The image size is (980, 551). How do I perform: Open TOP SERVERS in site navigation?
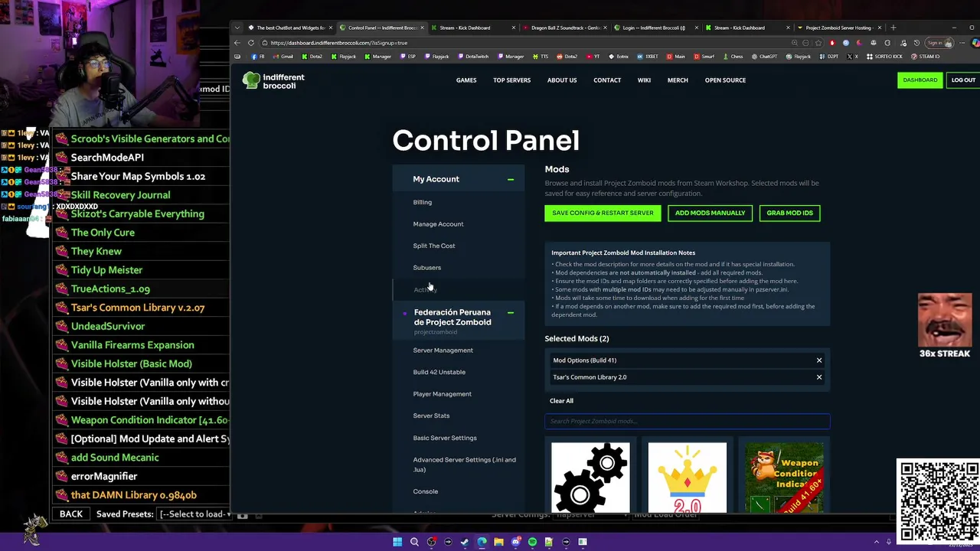[x=512, y=80]
